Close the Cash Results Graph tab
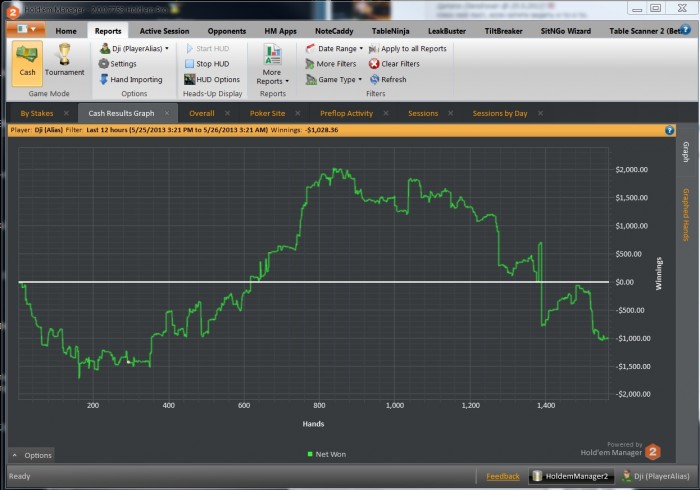Viewport: 700px width, 490px height. point(167,113)
